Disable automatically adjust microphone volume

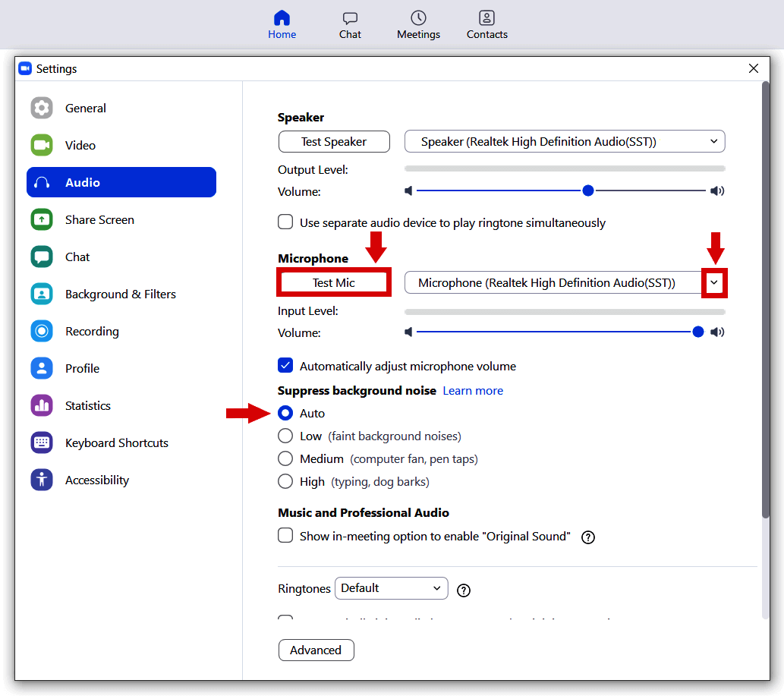tap(285, 365)
